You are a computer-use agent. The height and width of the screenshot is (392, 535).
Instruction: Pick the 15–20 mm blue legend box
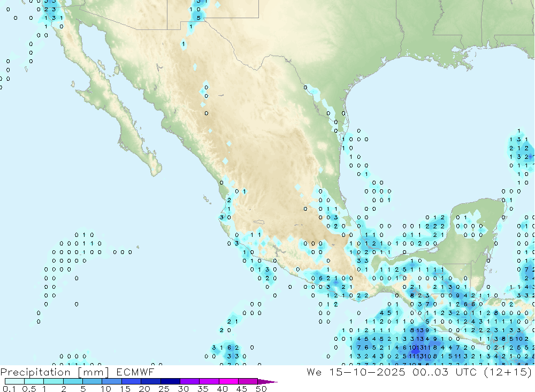pos(131,381)
